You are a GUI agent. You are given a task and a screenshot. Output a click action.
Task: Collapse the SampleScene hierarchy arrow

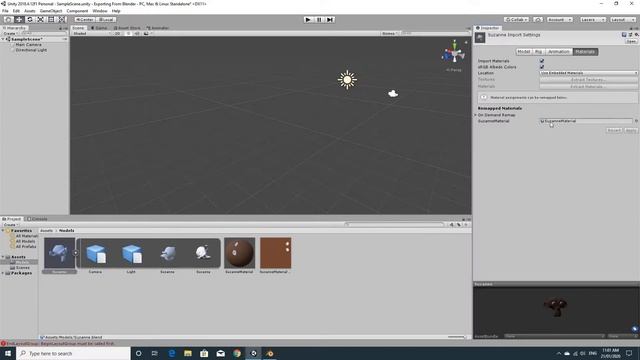coord(3,39)
